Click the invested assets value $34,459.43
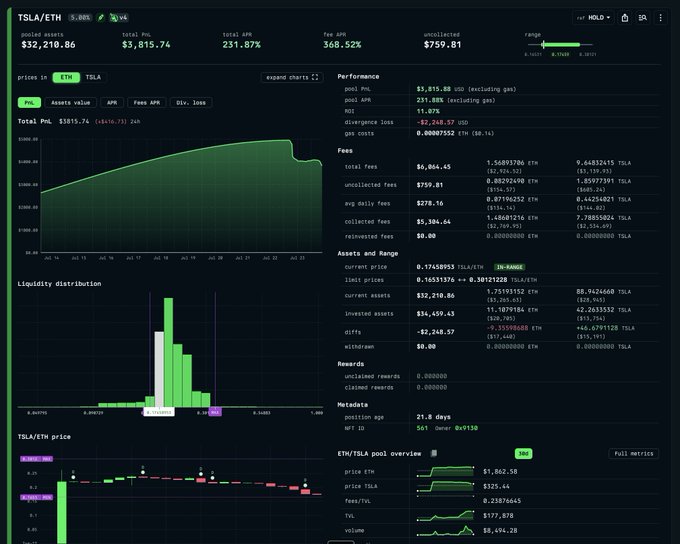The width and height of the screenshot is (680, 544). tap(435, 314)
